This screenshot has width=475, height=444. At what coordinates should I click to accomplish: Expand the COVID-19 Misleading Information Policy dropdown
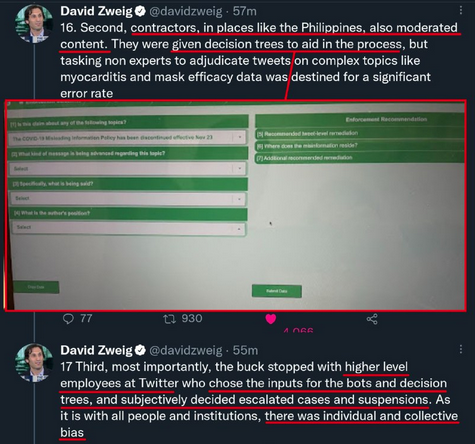(128, 137)
